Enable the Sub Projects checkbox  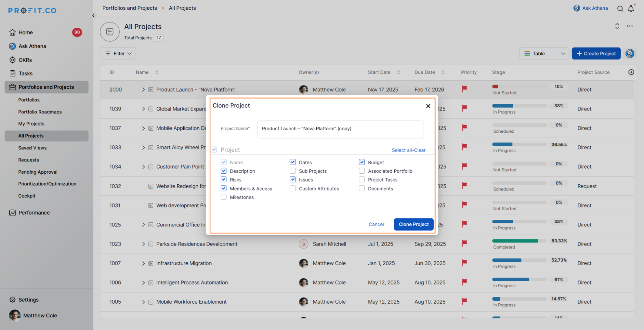tap(293, 171)
